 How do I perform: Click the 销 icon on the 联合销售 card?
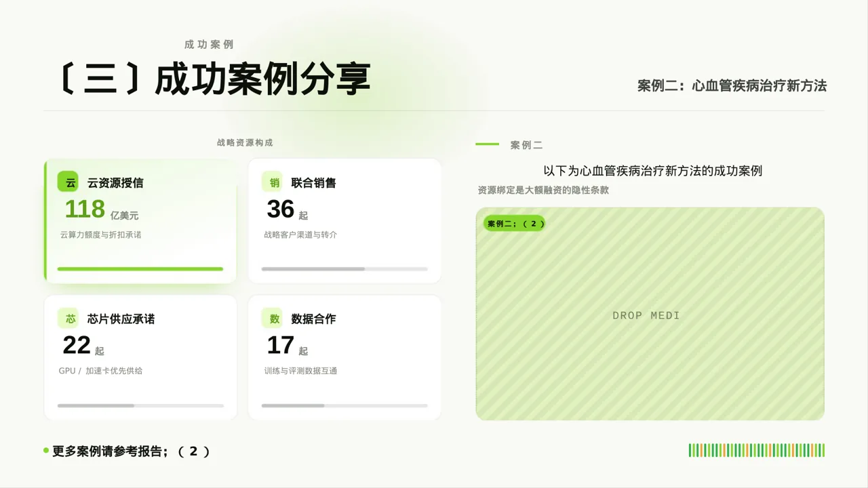click(x=272, y=182)
